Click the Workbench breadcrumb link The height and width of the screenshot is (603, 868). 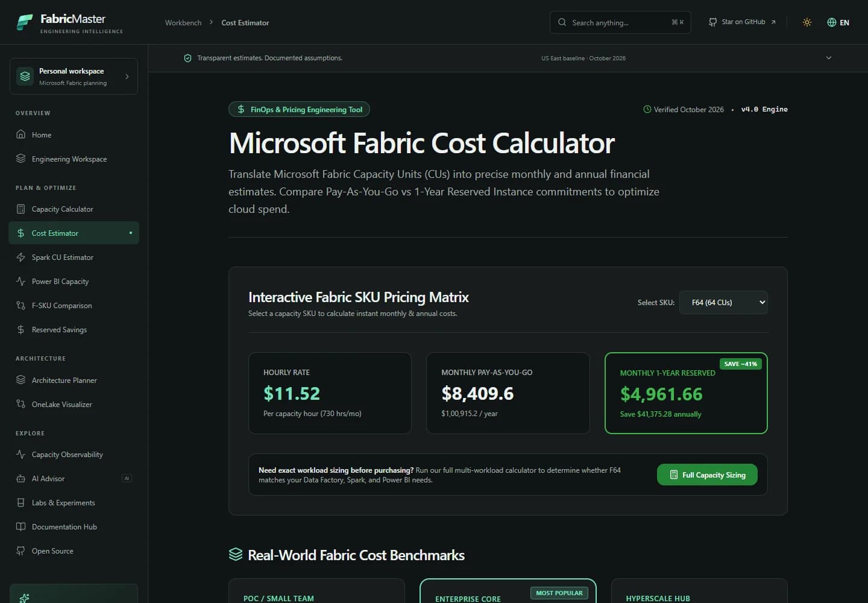pyautogui.click(x=183, y=22)
